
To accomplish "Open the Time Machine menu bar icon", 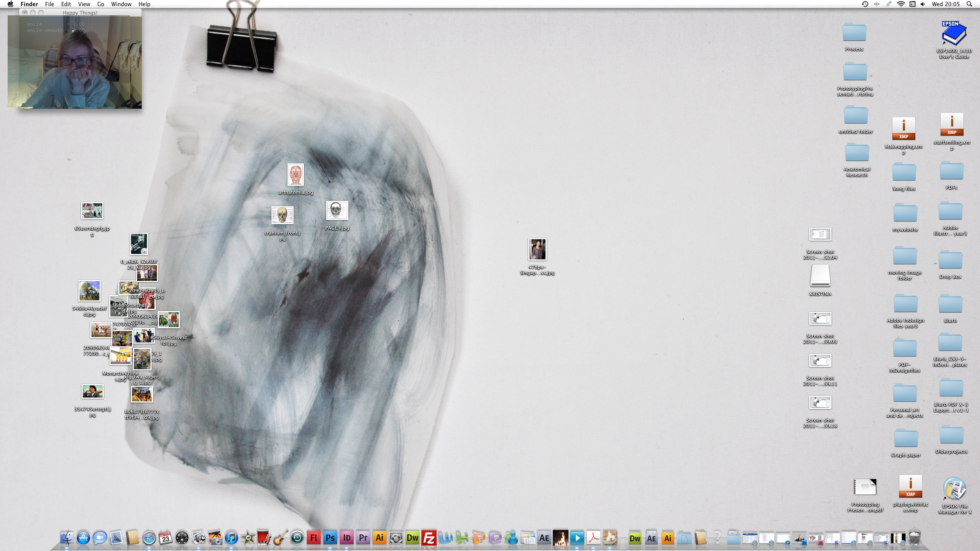I will pyautogui.click(x=865, y=4).
